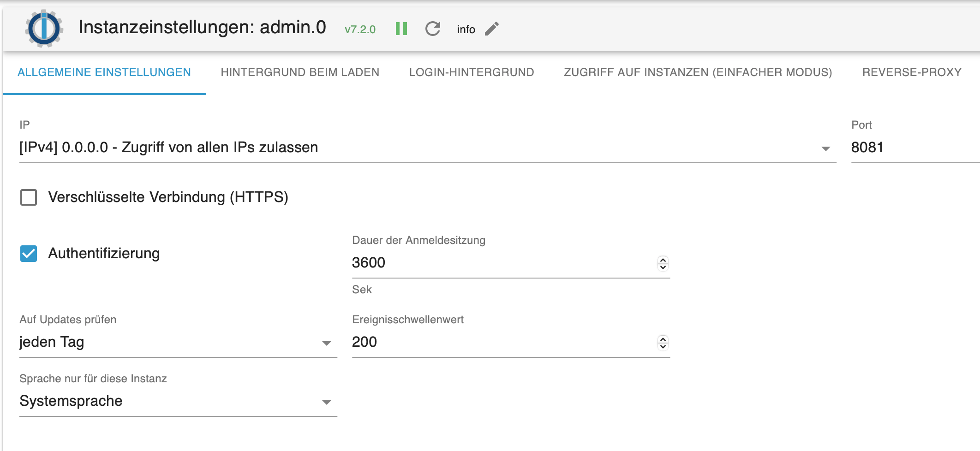The width and height of the screenshot is (980, 451).
Task: Increase Ereignisschwellenwert using the up arrow
Action: [x=663, y=339]
